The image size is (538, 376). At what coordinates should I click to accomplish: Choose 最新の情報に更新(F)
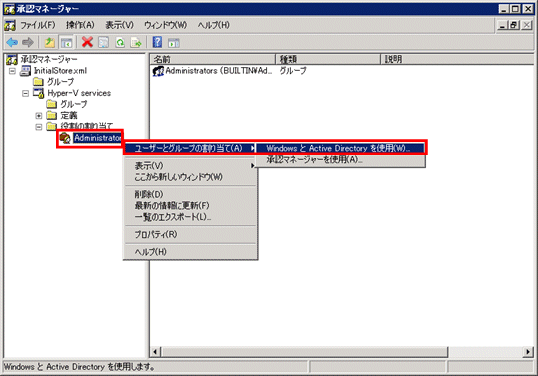[x=190, y=206]
